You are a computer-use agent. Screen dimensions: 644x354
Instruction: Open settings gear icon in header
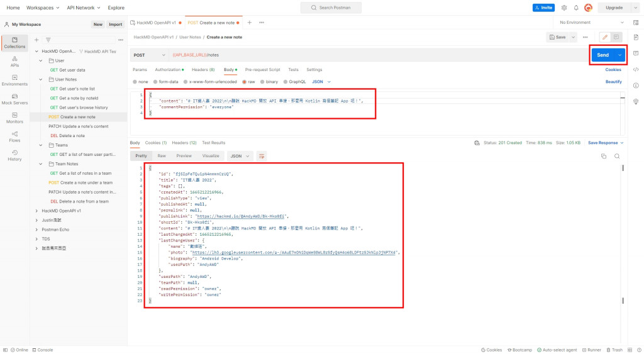[x=564, y=8]
